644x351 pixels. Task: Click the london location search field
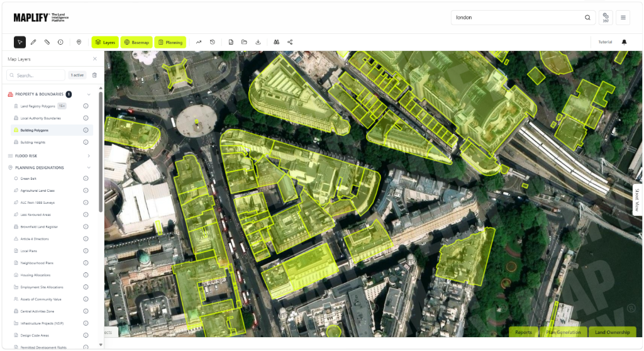(x=523, y=18)
